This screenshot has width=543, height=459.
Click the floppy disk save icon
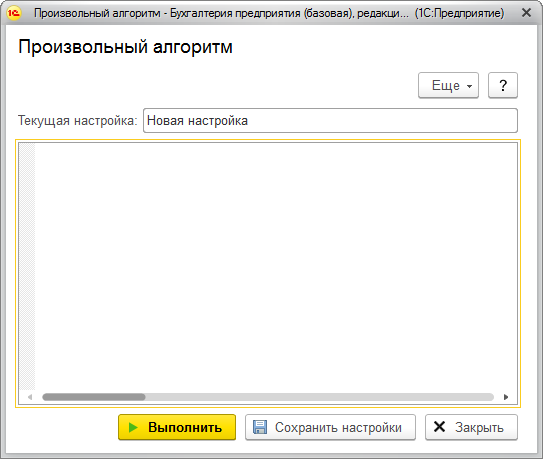(x=260, y=427)
